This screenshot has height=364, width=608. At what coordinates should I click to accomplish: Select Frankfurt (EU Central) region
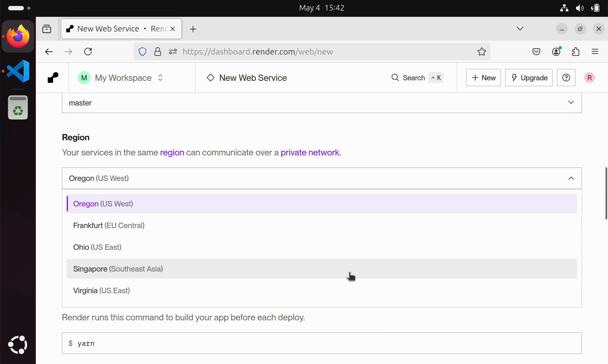[109, 225]
